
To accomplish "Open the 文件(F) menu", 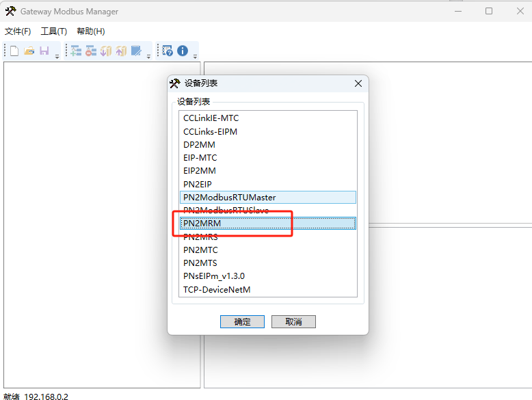I will pos(18,31).
